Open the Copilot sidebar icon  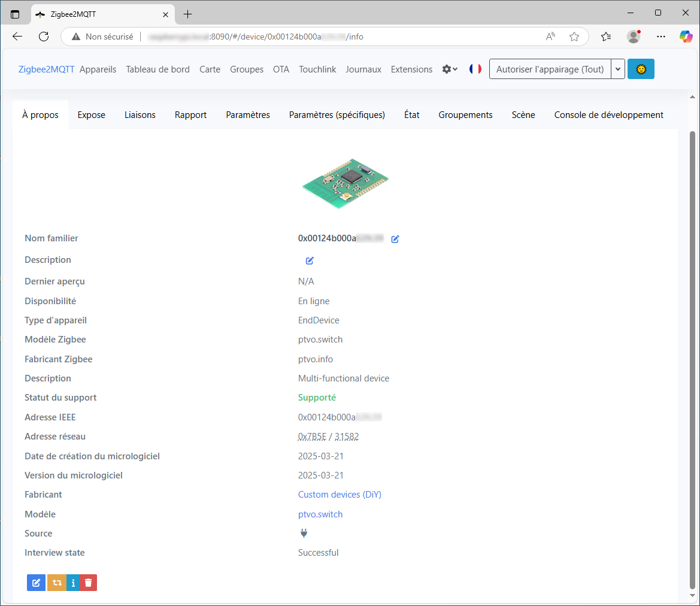[686, 37]
